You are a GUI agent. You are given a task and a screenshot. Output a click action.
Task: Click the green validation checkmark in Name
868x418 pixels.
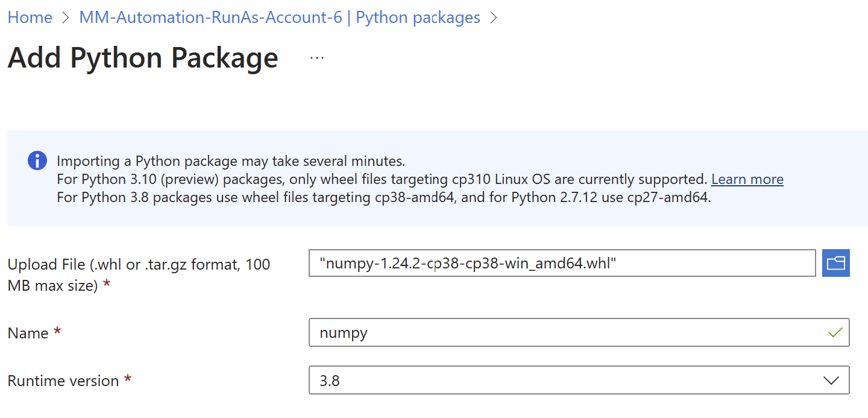[835, 332]
